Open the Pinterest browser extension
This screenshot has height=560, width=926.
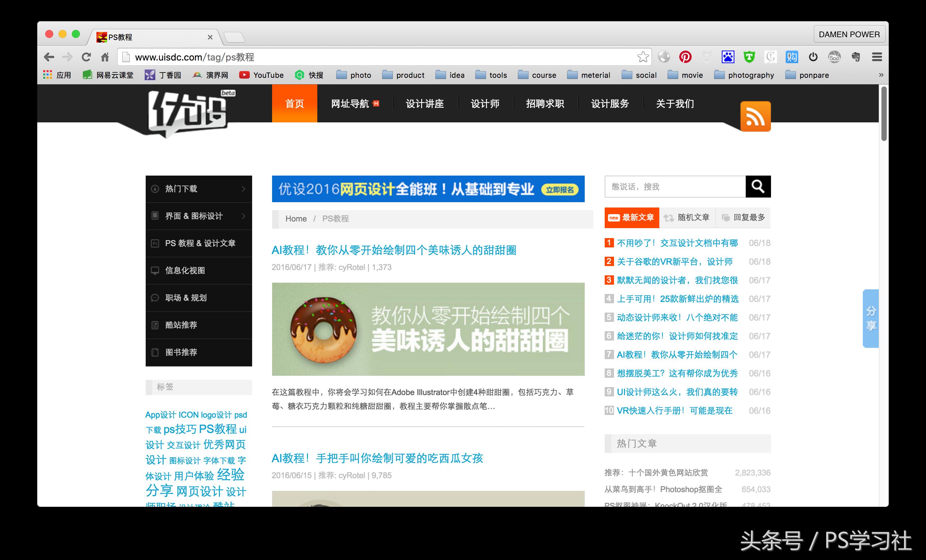tap(686, 57)
